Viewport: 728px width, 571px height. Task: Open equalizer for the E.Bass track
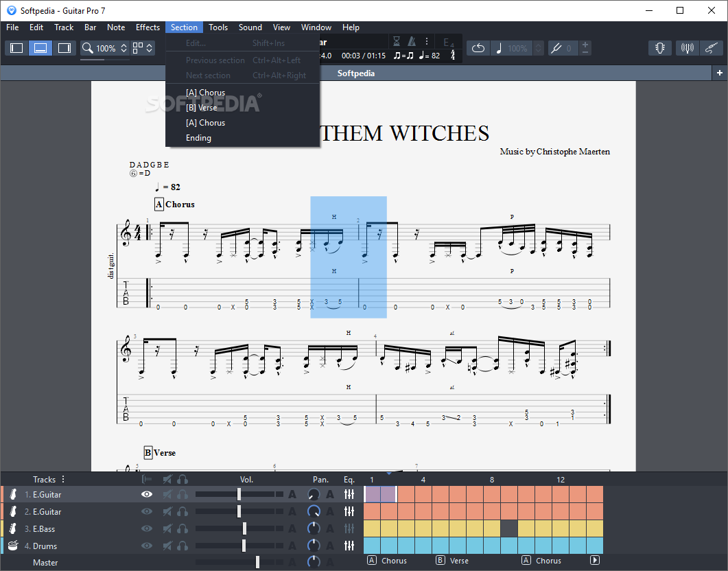350,528
